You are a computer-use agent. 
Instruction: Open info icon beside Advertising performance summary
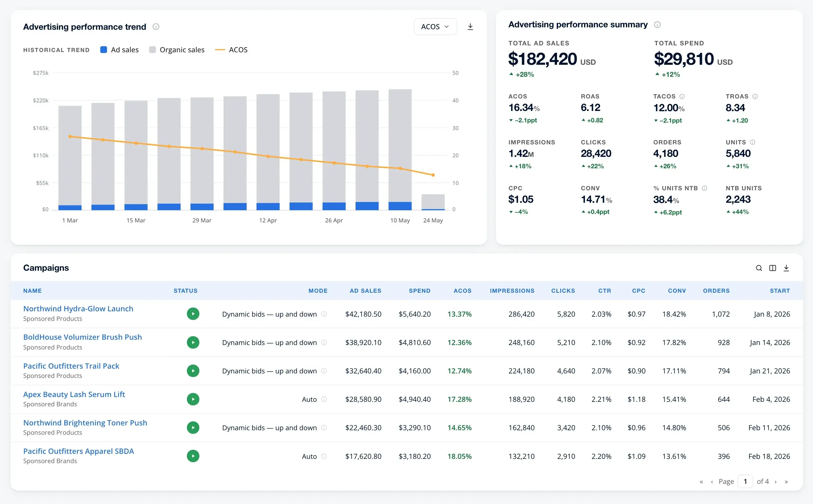coord(657,25)
